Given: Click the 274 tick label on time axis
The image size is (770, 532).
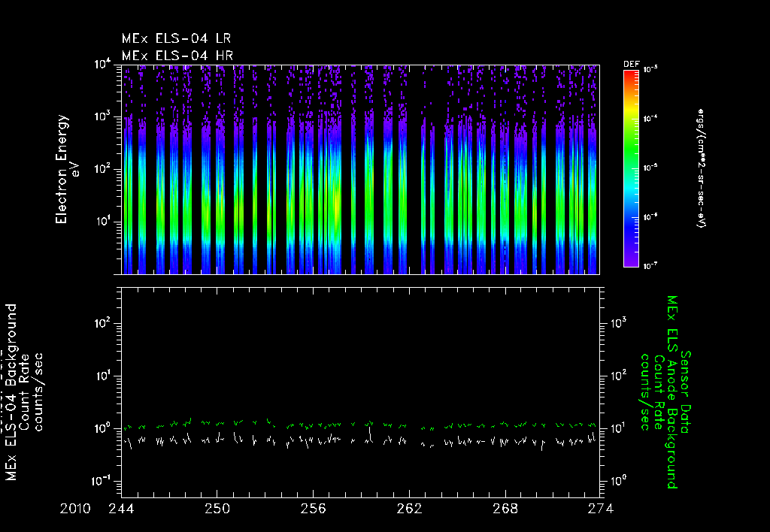Looking at the screenshot, I should tap(601, 509).
